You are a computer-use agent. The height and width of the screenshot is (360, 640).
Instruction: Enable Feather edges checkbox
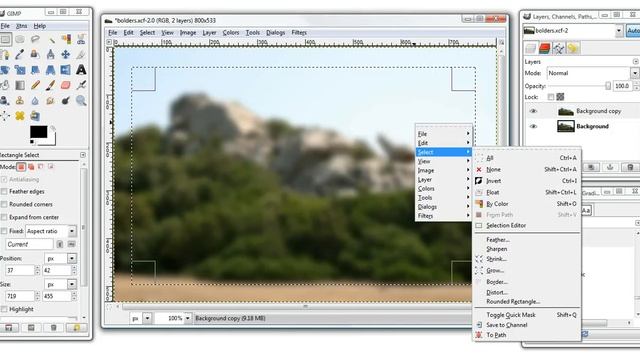tap(4, 191)
